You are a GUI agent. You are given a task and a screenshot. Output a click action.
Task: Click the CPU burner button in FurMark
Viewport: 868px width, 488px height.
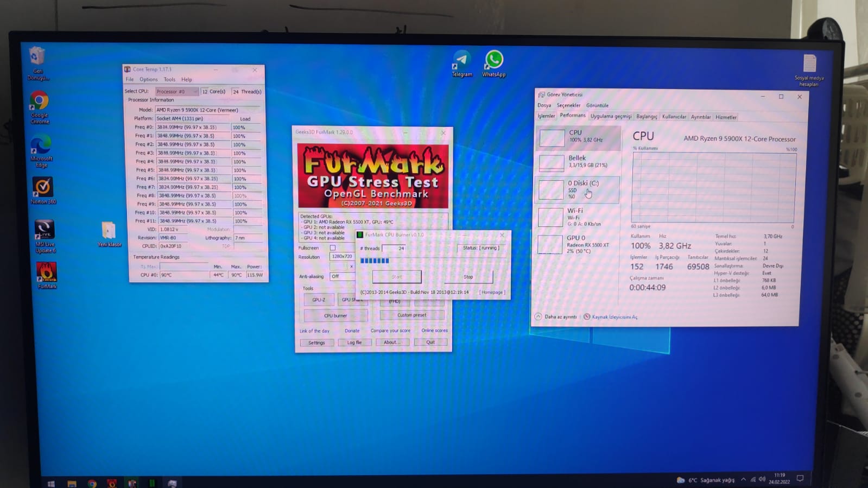tap(335, 315)
